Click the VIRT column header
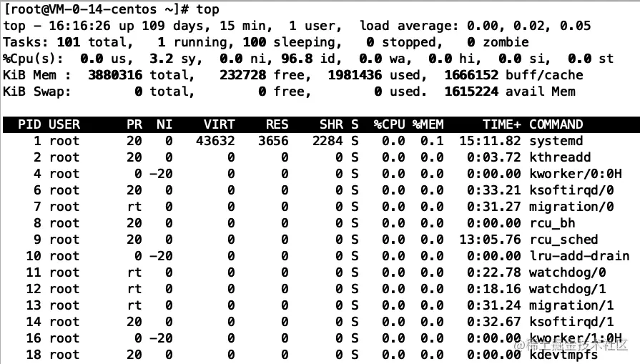The height and width of the screenshot is (364, 640). tap(220, 124)
